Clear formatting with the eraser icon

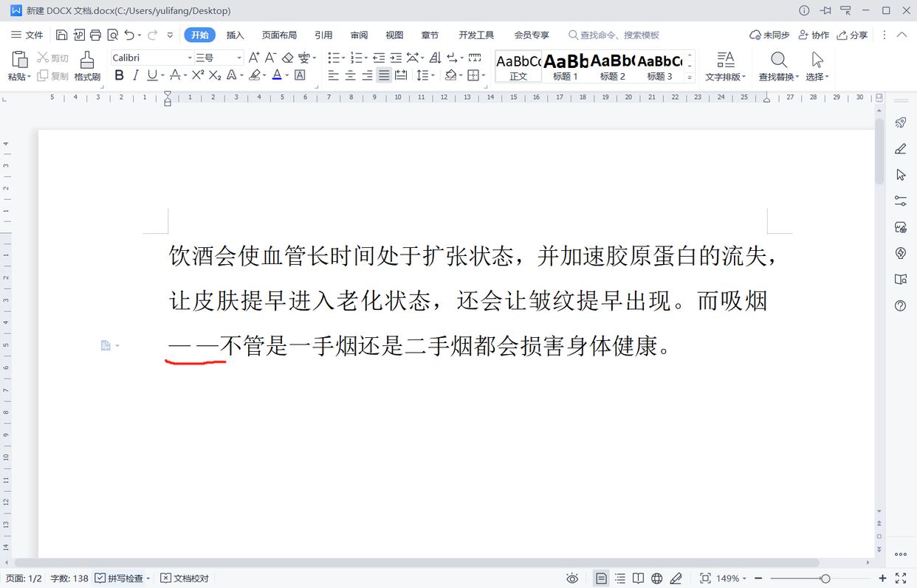click(288, 58)
